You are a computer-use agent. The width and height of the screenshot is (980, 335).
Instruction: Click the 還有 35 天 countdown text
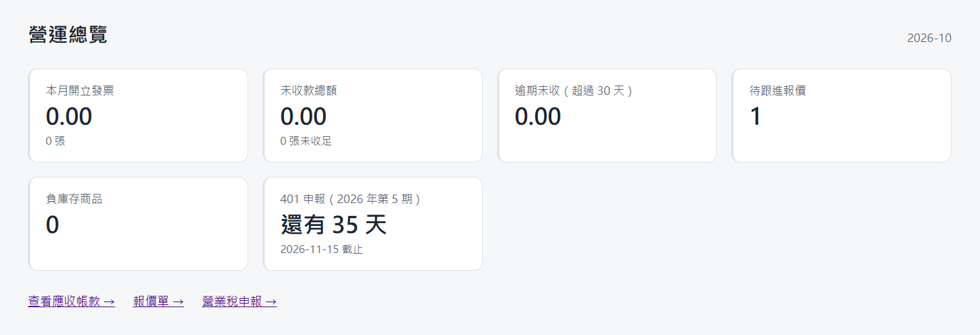[334, 225]
